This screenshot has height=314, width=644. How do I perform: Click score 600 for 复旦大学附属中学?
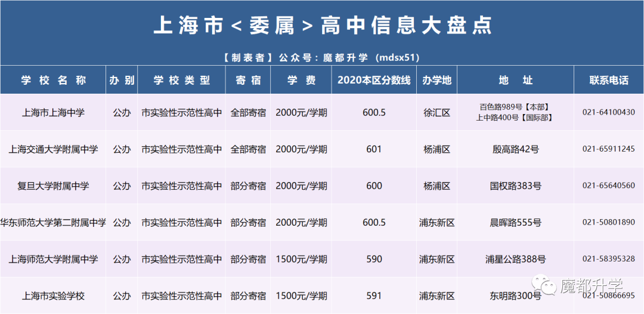coord(374,186)
